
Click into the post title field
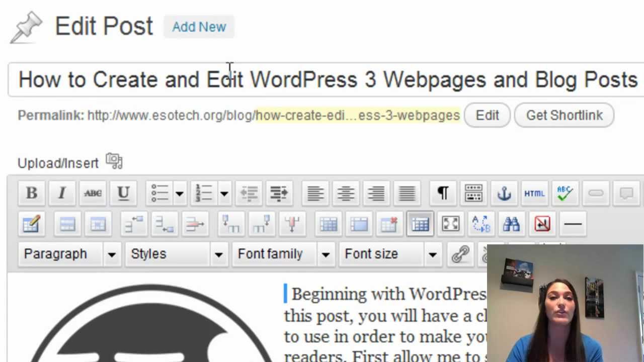tap(326, 79)
